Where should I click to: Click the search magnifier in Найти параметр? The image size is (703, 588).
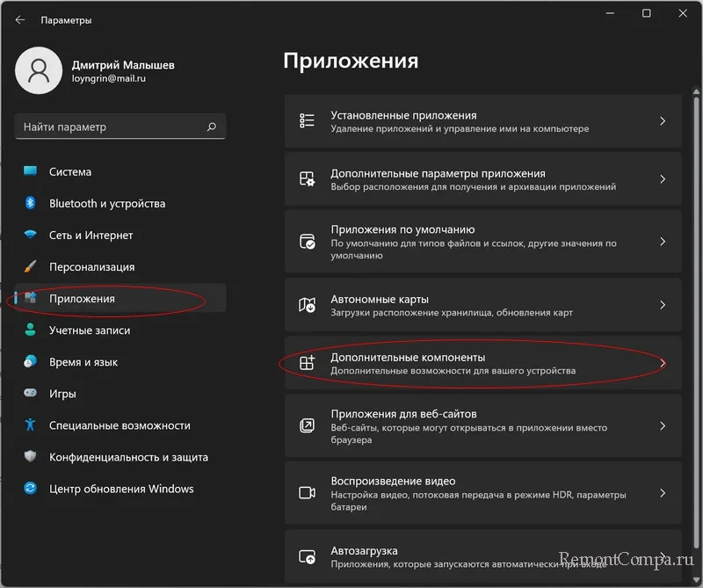[x=211, y=127]
